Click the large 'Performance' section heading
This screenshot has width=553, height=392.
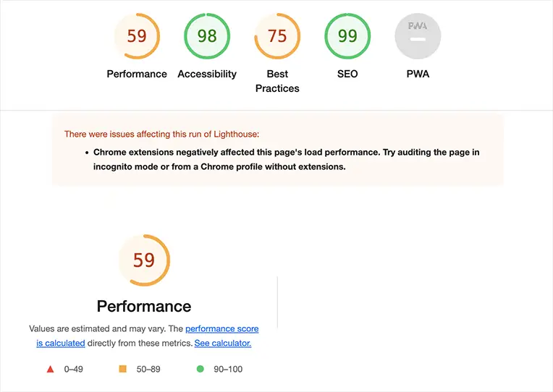pyautogui.click(x=144, y=306)
